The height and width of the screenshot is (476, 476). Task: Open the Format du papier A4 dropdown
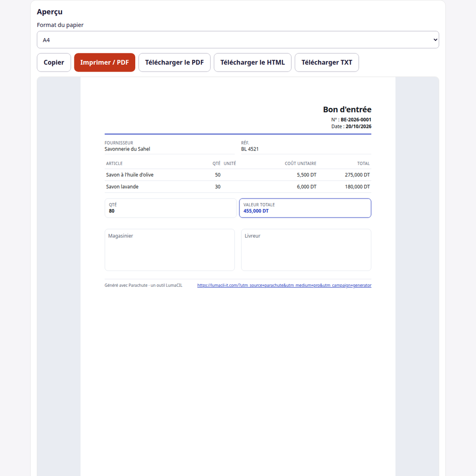(238, 40)
